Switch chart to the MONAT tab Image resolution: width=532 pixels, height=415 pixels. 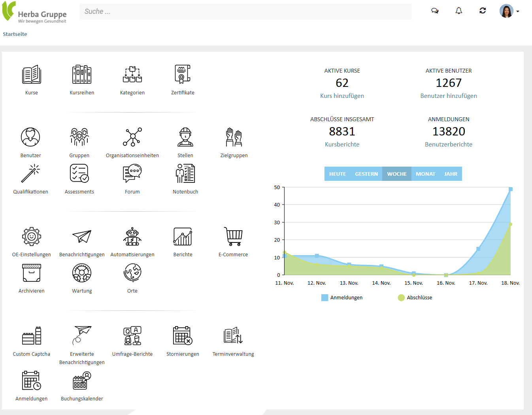[425, 174]
